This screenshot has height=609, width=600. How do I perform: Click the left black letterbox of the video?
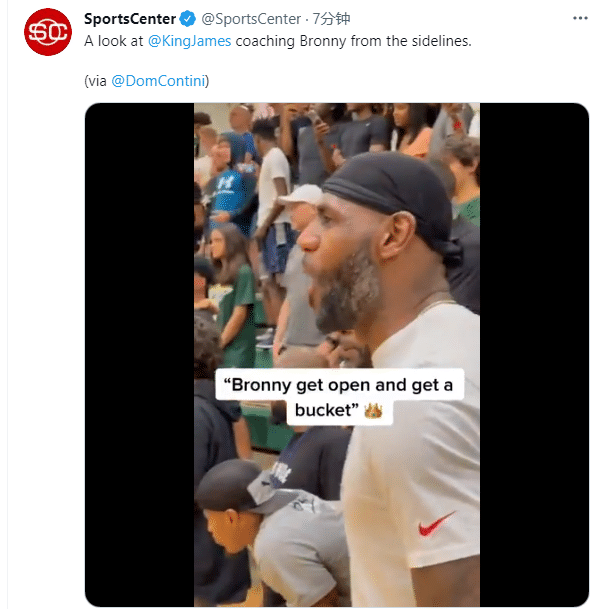coord(139,350)
